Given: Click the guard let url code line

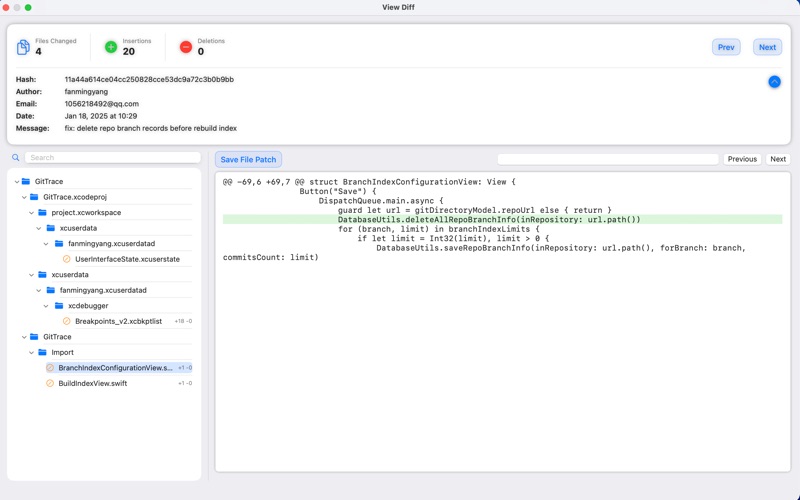Looking at the screenshot, I should coord(474,210).
